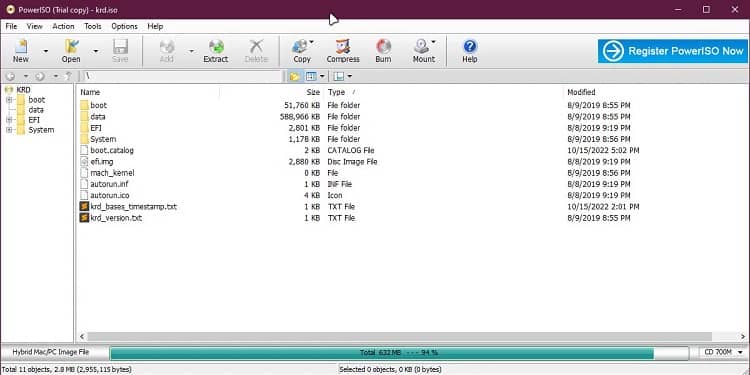Click the Add files toolbar icon
Image resolution: width=750 pixels, height=375 pixels.
pyautogui.click(x=166, y=51)
